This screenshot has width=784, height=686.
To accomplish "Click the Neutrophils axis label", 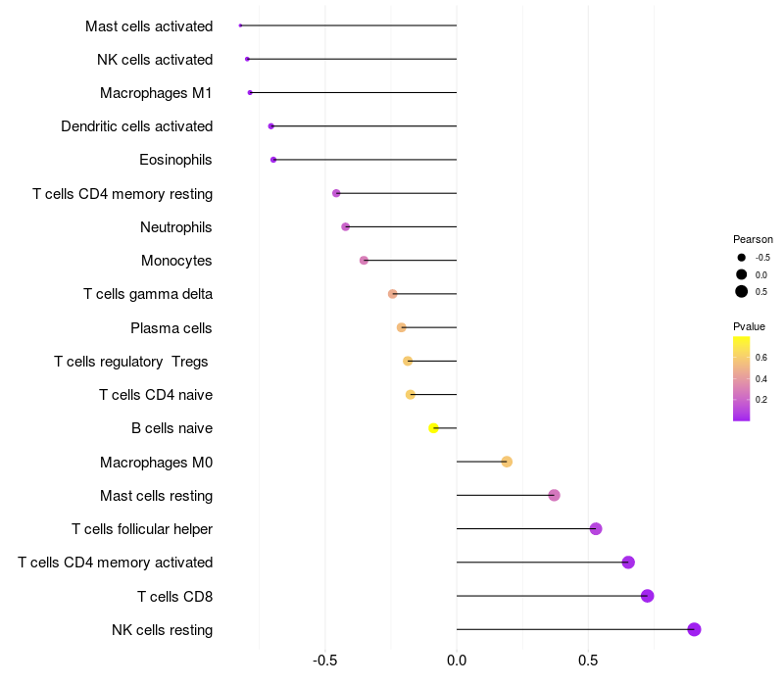I will tap(176, 227).
